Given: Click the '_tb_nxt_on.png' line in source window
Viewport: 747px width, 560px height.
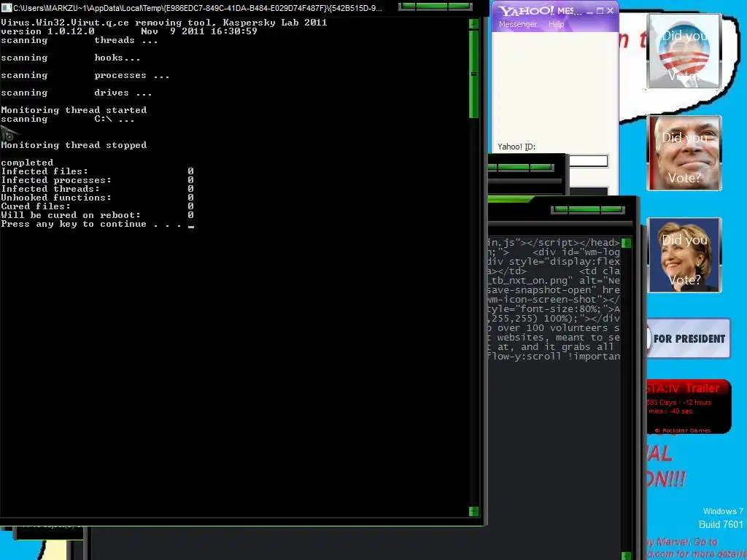Looking at the screenshot, I should (554, 281).
